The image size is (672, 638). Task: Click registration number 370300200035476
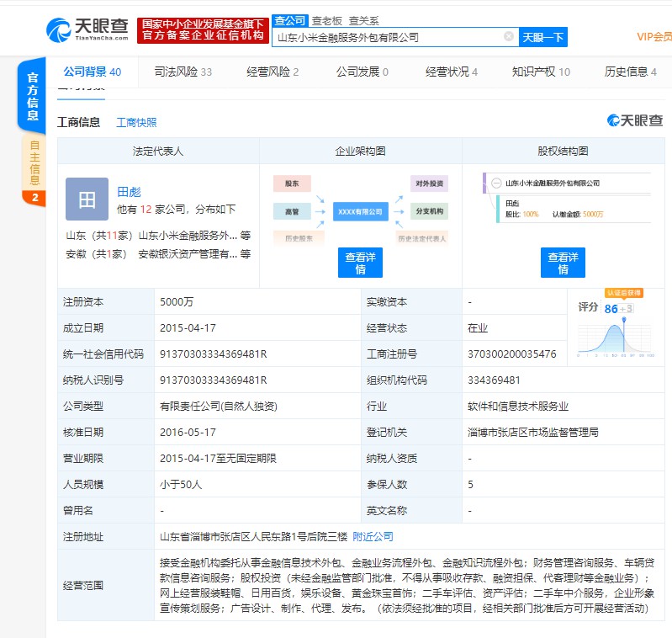511,354
